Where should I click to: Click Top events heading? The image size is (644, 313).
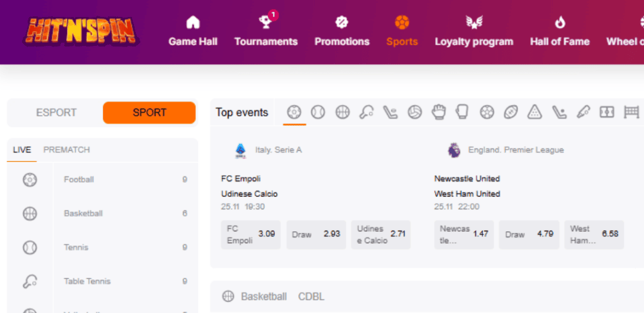point(242,113)
